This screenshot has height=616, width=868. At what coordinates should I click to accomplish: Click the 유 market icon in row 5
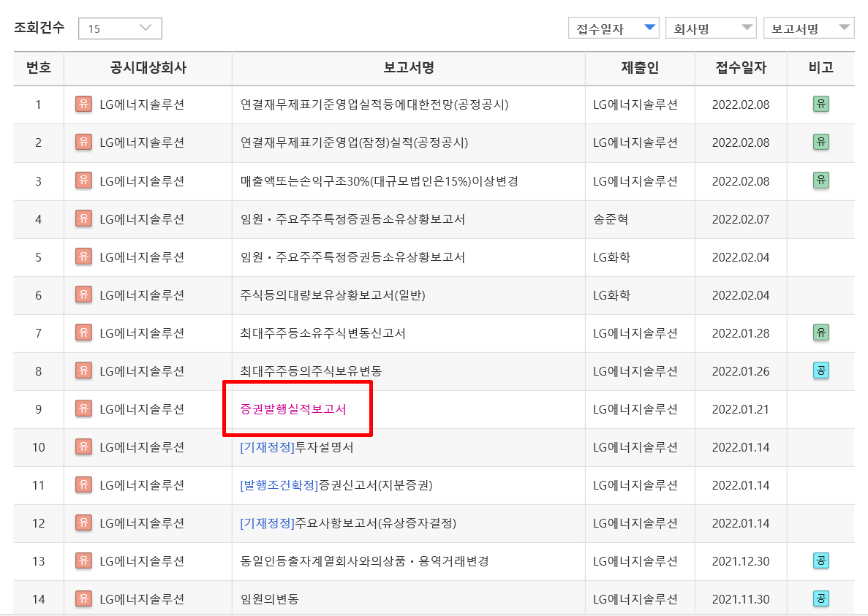[83, 256]
